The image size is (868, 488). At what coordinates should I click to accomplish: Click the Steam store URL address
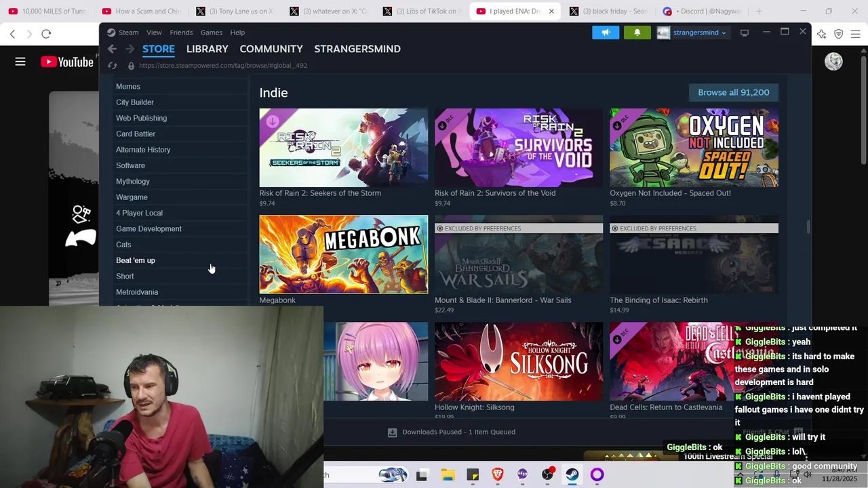(223, 66)
